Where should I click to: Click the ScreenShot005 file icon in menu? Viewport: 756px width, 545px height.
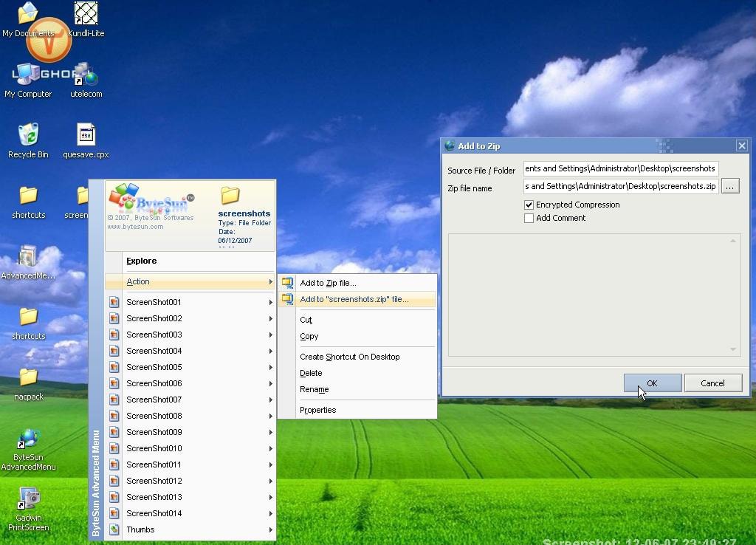[114, 368]
